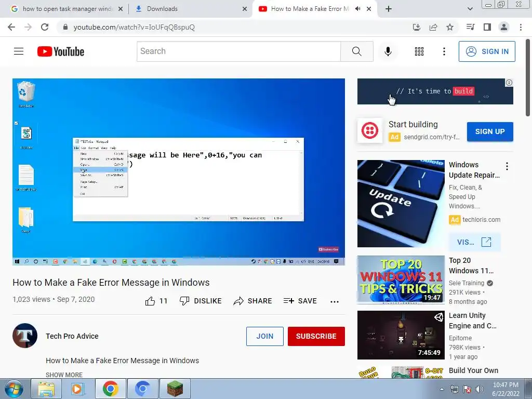Go back with browser back arrow
Viewport: 532px width, 399px height.
[11, 27]
